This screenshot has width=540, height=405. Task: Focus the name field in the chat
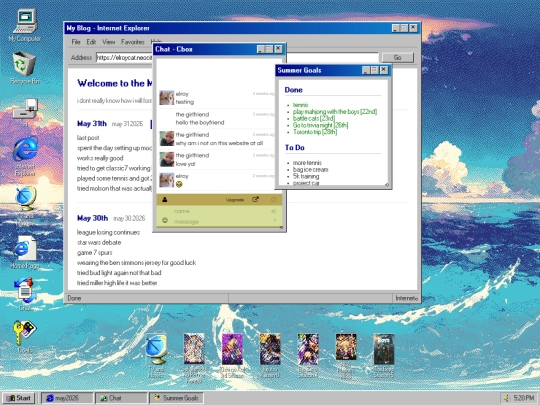point(220,211)
